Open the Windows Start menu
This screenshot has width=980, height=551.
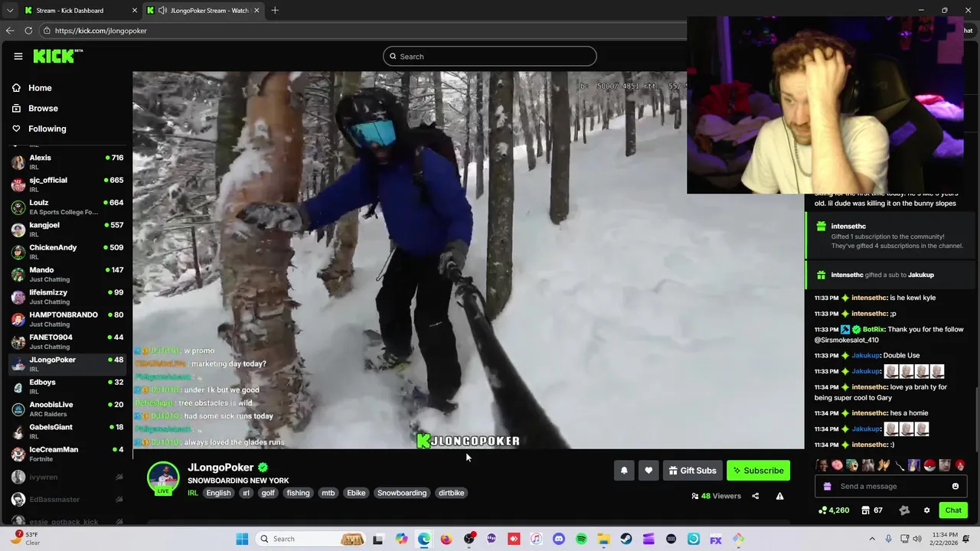click(242, 539)
